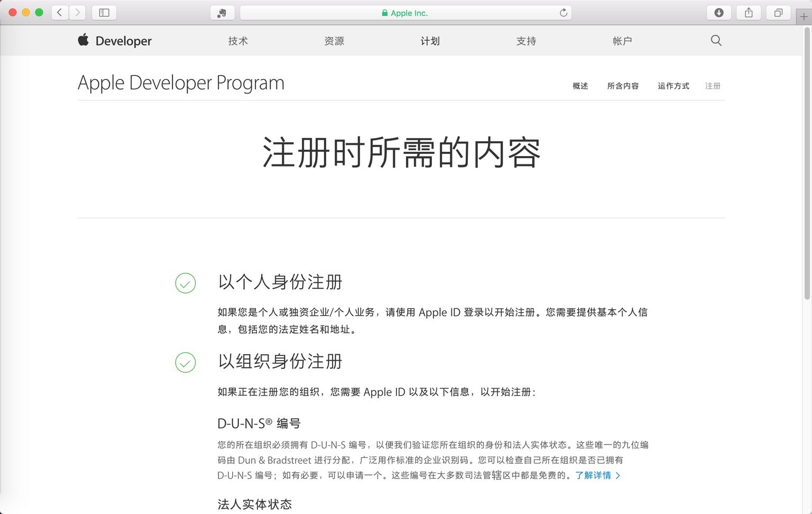
Task: Click the 注册时所需的内容 headline
Action: (x=401, y=153)
